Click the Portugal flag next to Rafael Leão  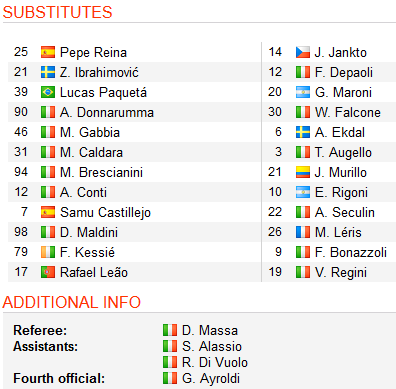(x=48, y=272)
